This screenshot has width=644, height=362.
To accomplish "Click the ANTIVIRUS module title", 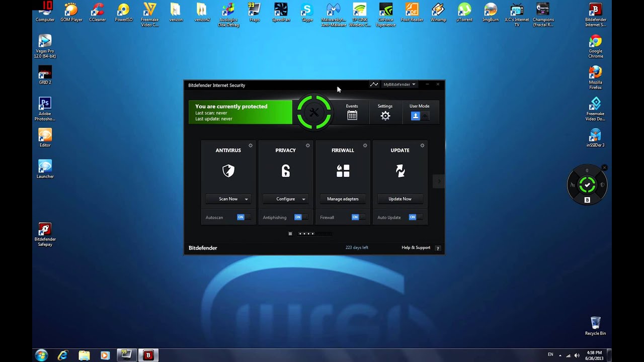I will [228, 150].
